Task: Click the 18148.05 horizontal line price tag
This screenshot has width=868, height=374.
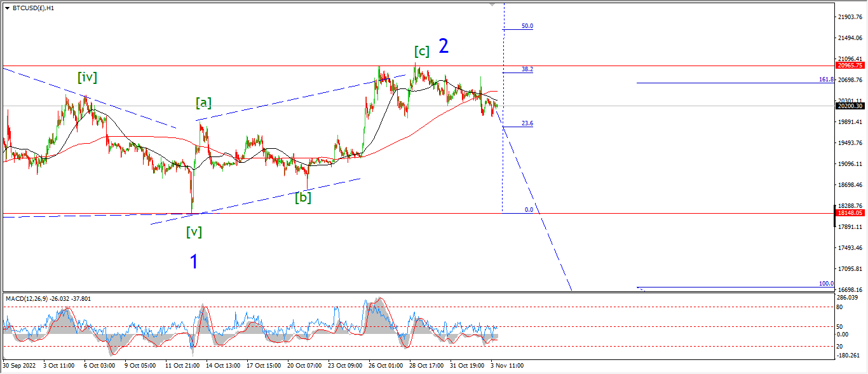Action: coord(850,214)
